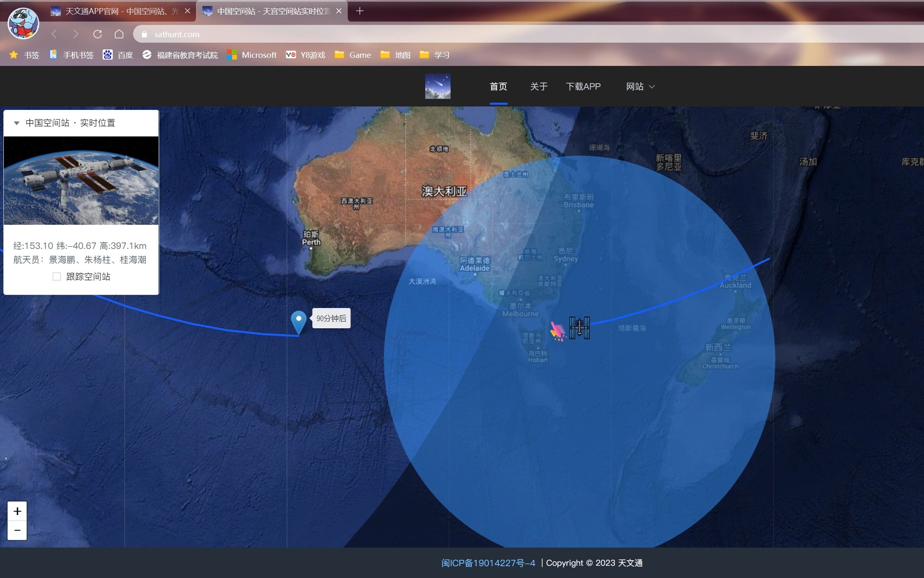Click the blue 90分钟后 location pin
924x578 pixels.
[x=299, y=323]
